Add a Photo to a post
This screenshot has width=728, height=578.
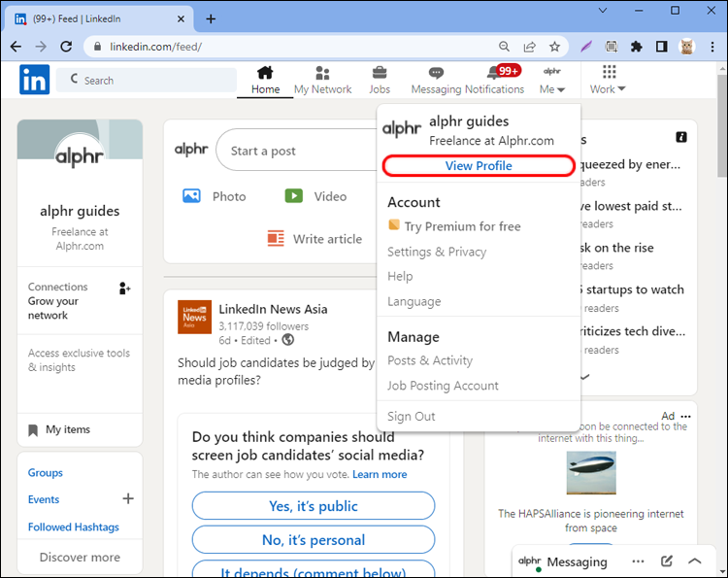215,196
